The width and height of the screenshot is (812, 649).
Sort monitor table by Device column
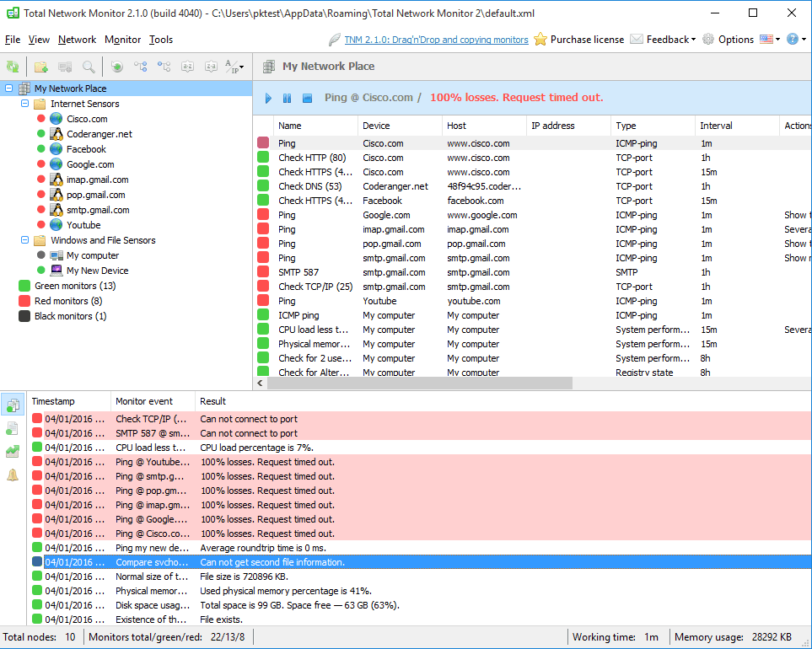(400, 126)
